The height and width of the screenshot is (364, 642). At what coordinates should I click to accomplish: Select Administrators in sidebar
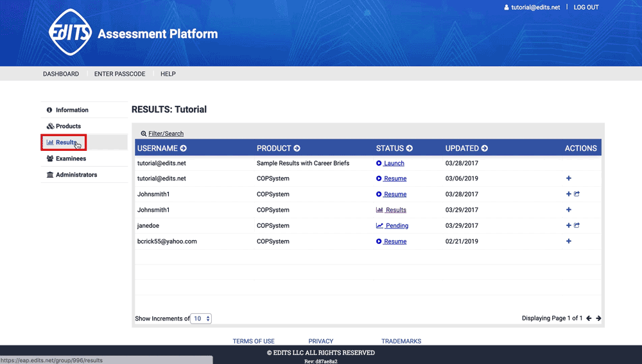(76, 175)
